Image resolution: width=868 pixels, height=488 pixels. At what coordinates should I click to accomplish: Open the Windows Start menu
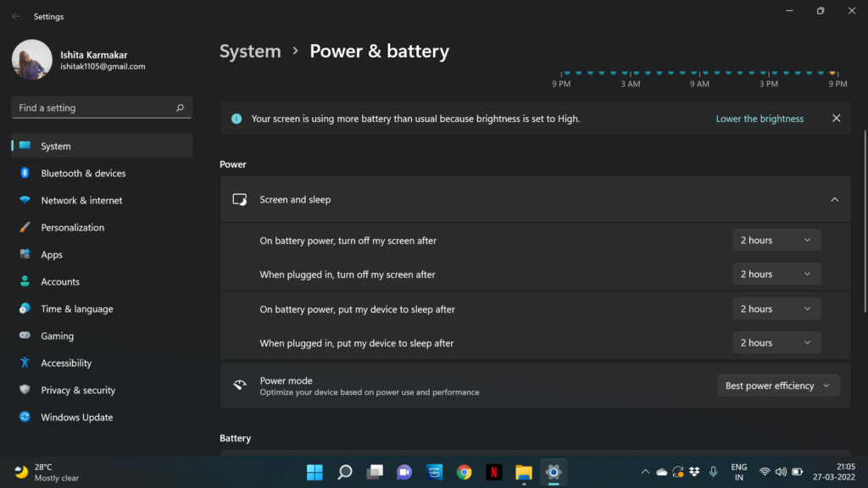click(314, 472)
